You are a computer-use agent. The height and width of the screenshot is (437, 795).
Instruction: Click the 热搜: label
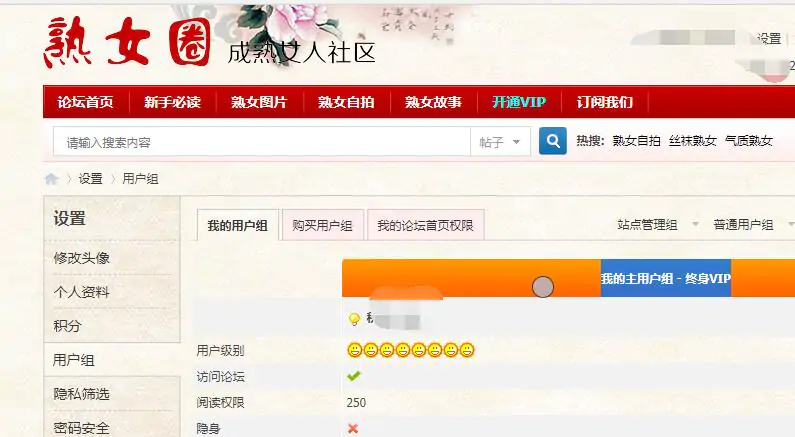(x=590, y=140)
